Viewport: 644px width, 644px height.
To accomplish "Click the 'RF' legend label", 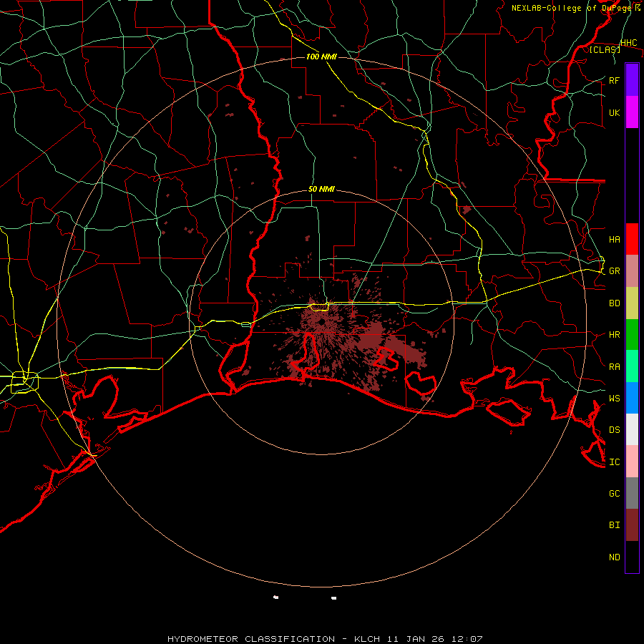I will [x=614, y=80].
